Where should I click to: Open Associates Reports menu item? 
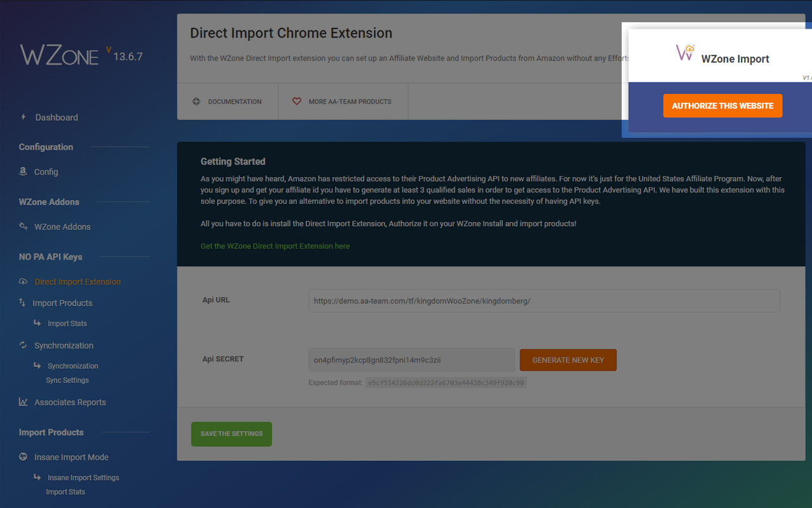70,403
